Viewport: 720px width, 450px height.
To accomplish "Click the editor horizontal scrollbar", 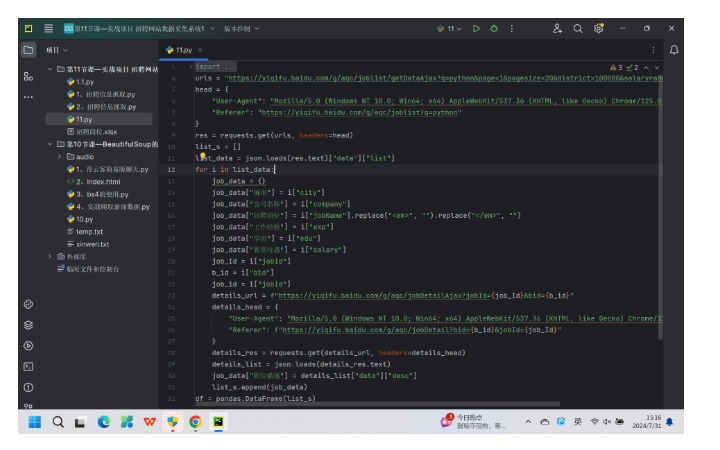I will (x=377, y=404).
